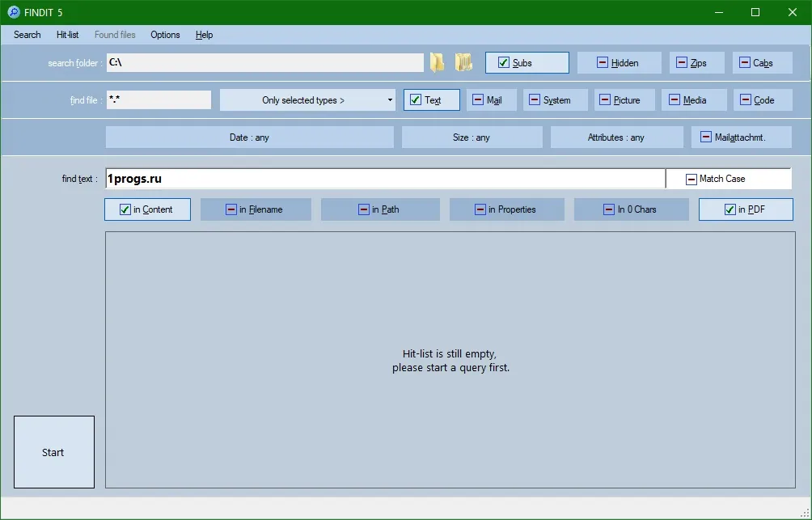The image size is (812, 520).
Task: Open the Search menu
Action: click(27, 35)
